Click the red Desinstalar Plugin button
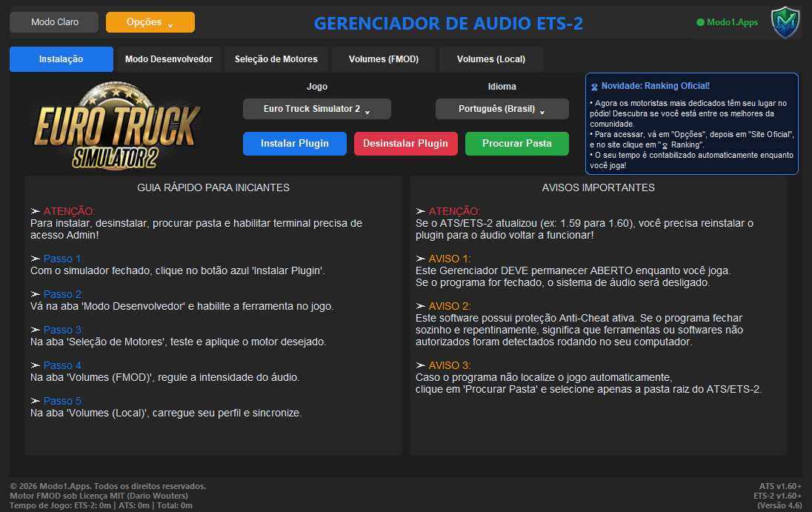 pos(405,144)
